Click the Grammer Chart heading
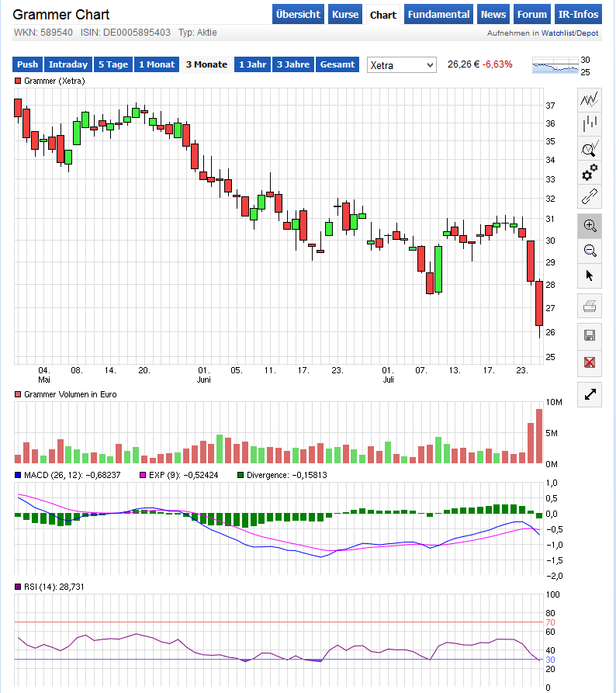 [61, 15]
